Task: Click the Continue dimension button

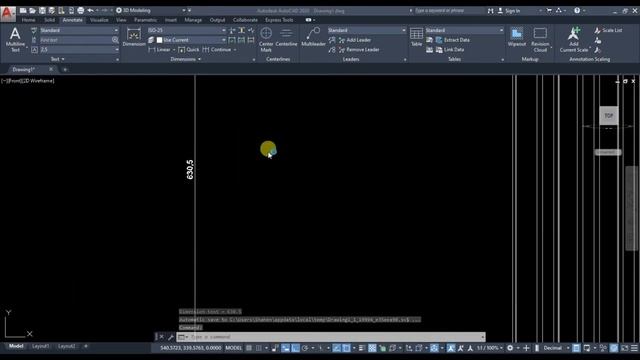Action: point(217,50)
